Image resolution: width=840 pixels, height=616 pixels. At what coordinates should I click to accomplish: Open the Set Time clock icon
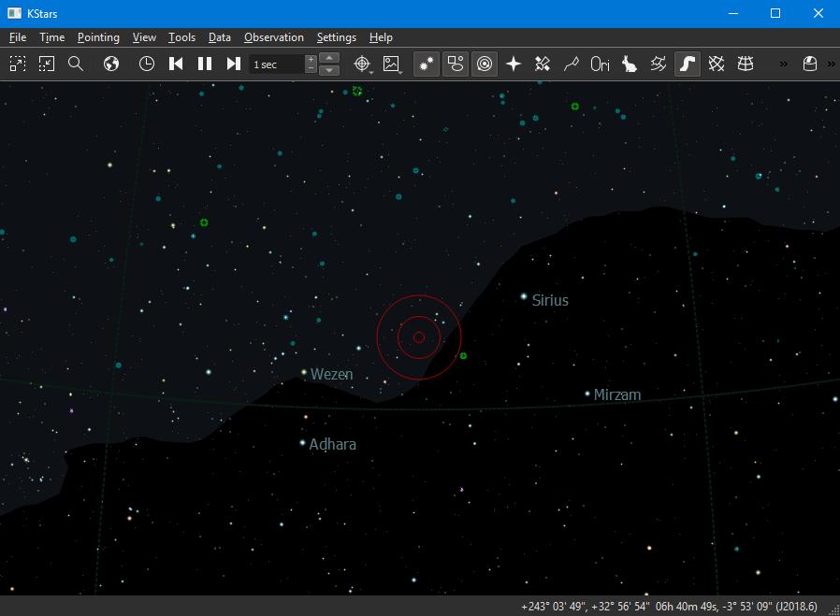pyautogui.click(x=146, y=64)
